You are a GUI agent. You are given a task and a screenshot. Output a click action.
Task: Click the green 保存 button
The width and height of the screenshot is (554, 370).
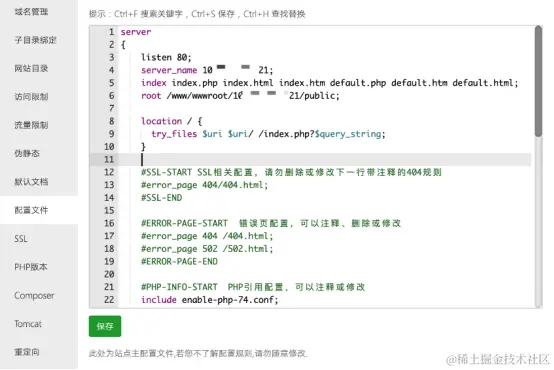105,326
